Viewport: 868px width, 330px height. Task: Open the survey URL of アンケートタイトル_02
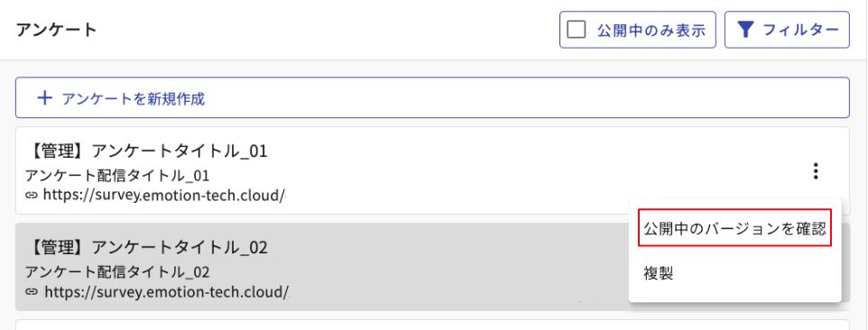166,291
